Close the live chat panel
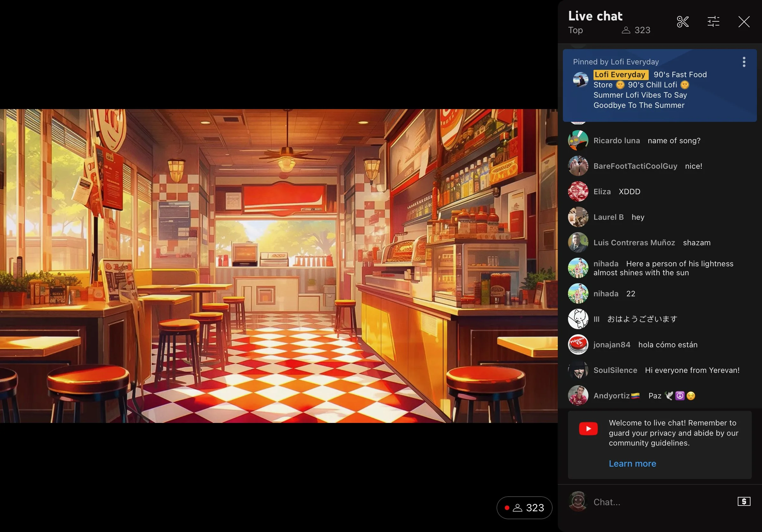Viewport: 762px width, 532px height. (744, 22)
